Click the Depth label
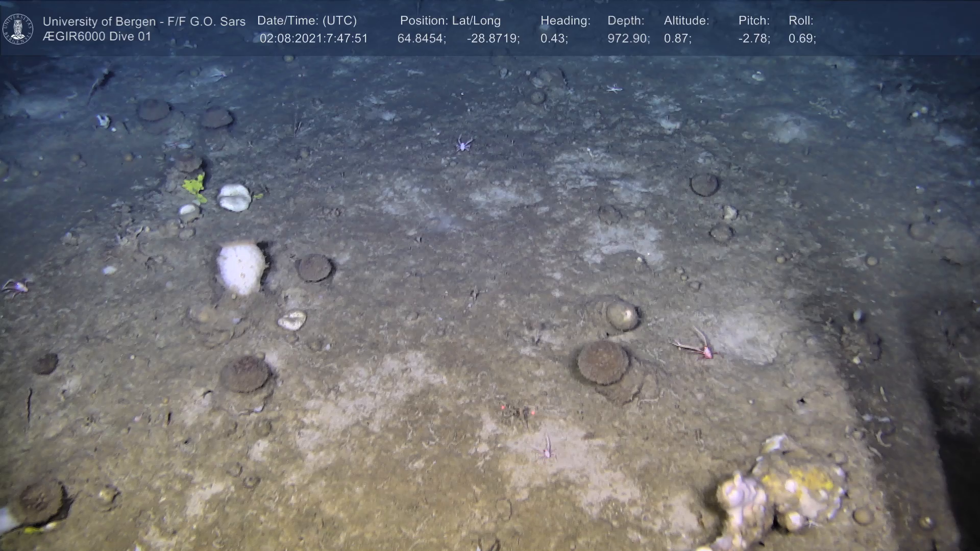 [x=625, y=21]
